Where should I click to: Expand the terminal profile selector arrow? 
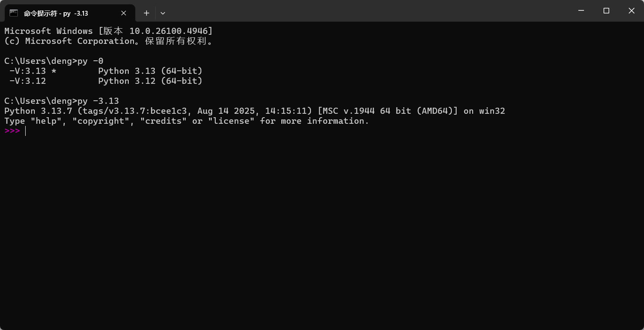click(x=163, y=13)
